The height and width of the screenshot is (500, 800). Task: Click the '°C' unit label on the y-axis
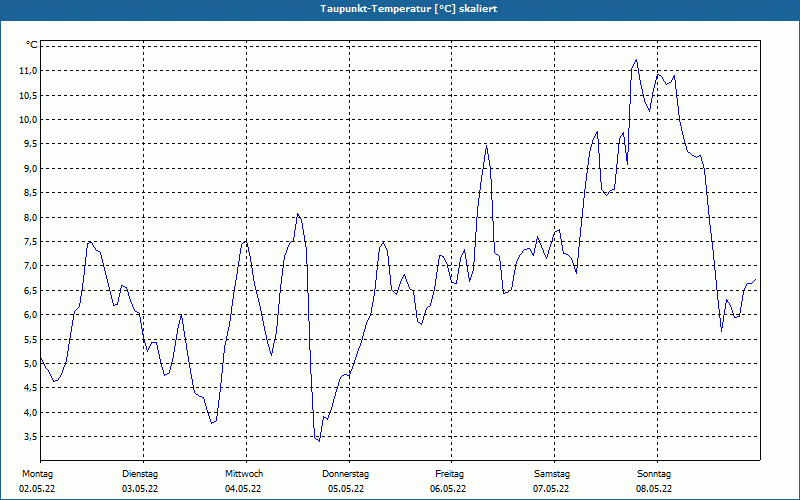[x=32, y=45]
